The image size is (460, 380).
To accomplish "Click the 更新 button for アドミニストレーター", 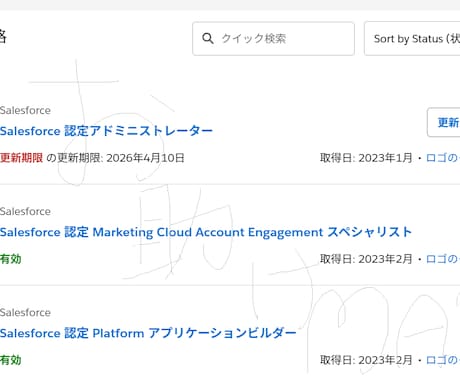I will (444, 122).
